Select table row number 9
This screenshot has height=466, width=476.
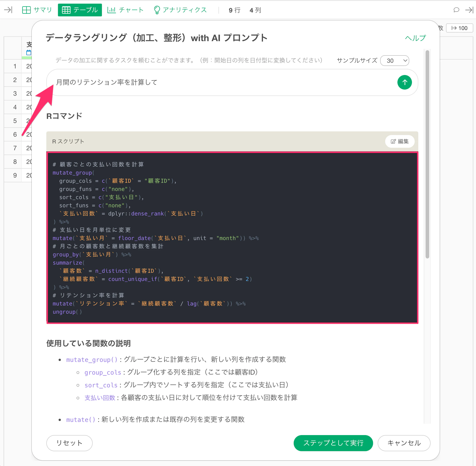coord(15,175)
